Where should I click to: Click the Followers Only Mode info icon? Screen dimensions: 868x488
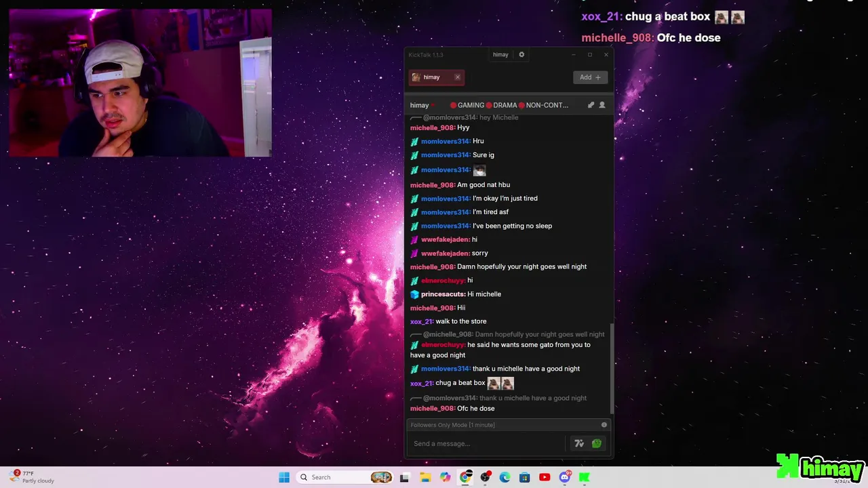604,425
